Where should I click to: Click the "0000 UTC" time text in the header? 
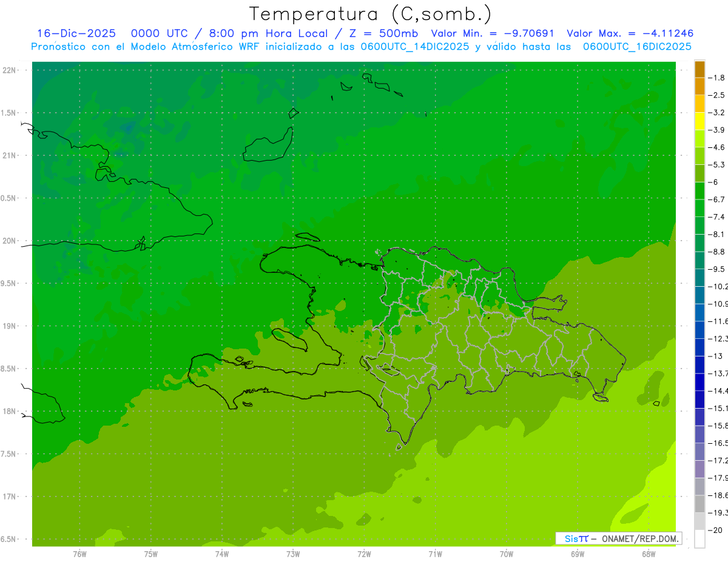click(160, 33)
